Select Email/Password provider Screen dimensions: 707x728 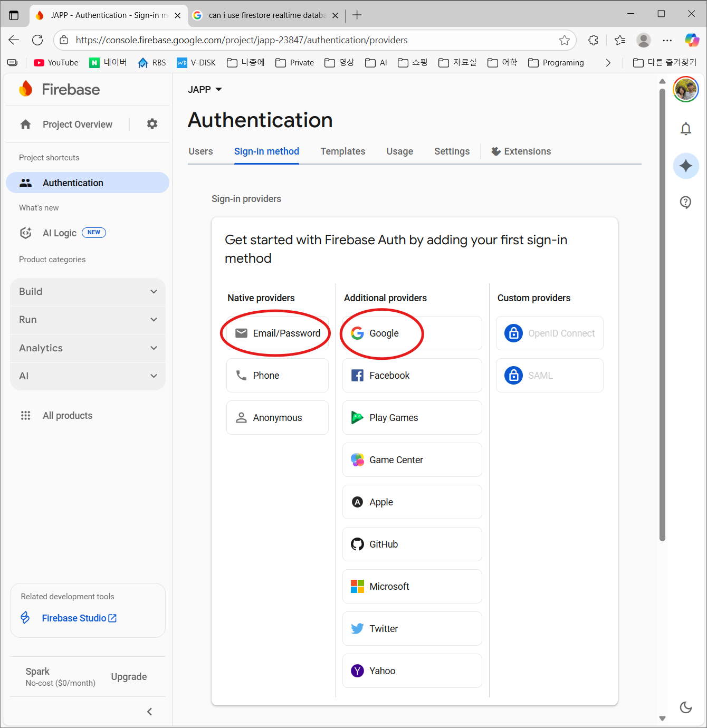[x=278, y=333]
